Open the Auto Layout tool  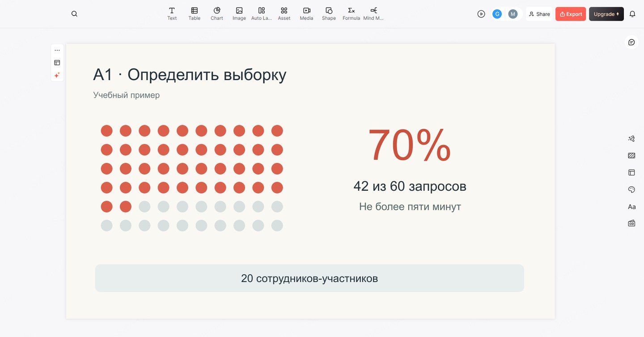[x=262, y=14]
